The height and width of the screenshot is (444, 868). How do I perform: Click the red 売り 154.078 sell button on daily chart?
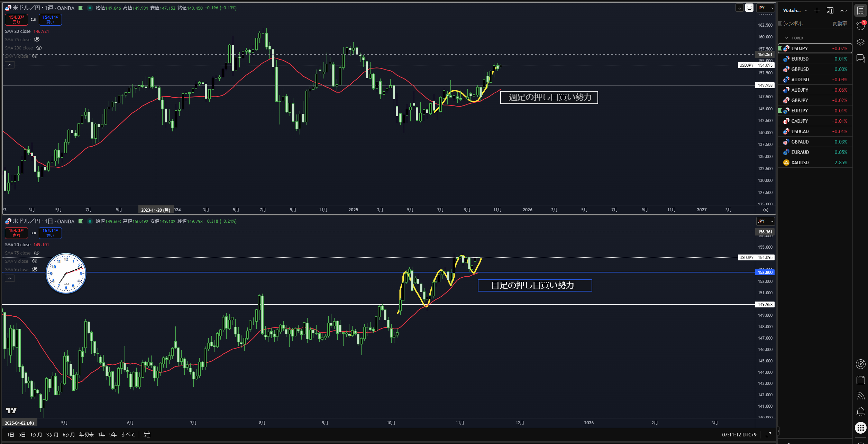[x=16, y=233]
